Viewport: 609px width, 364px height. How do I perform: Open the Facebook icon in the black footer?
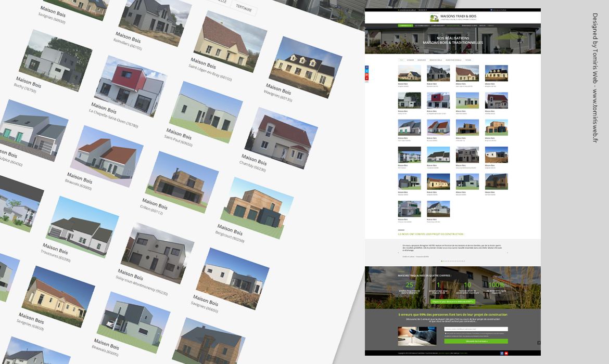(502, 353)
